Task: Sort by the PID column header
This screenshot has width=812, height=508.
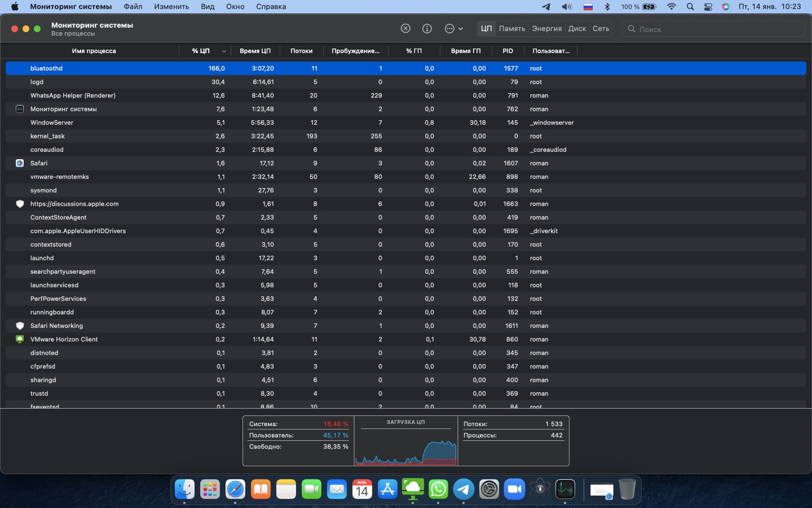Action: click(x=507, y=51)
